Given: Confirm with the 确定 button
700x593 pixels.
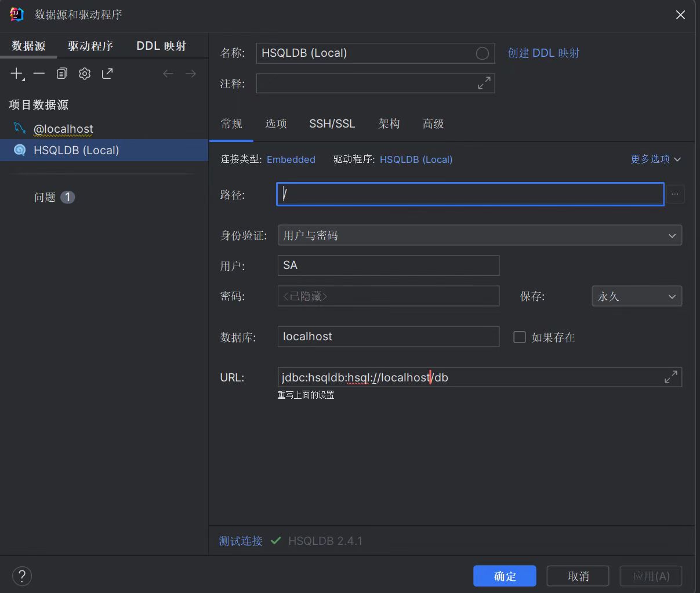Looking at the screenshot, I should (505, 576).
